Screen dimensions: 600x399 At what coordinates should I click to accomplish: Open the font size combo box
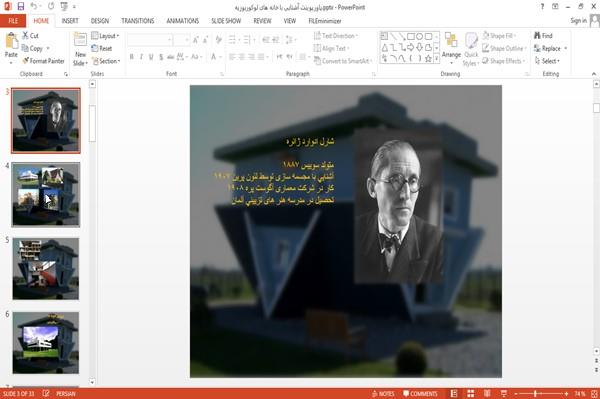182,40
